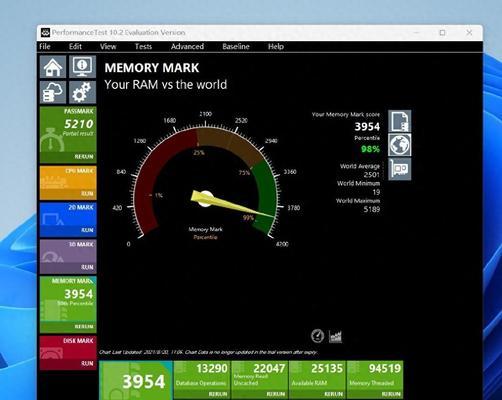Click the 98% percentile value
The width and height of the screenshot is (502, 400).
[370, 149]
